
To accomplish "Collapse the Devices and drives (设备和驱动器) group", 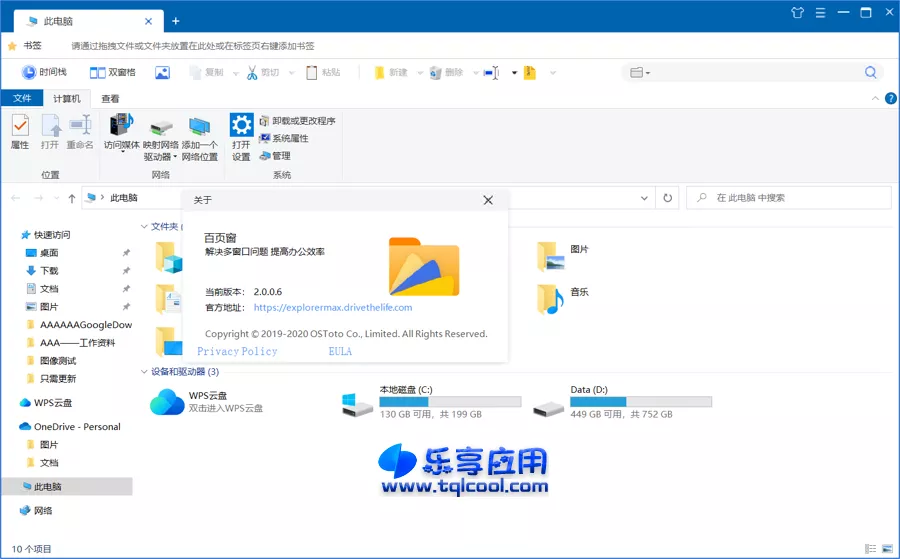I will tap(144, 372).
